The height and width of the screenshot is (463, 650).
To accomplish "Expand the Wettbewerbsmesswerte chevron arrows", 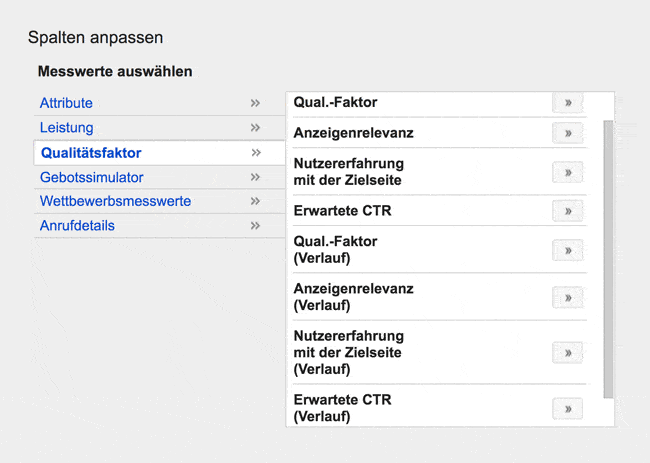I will click(x=255, y=201).
